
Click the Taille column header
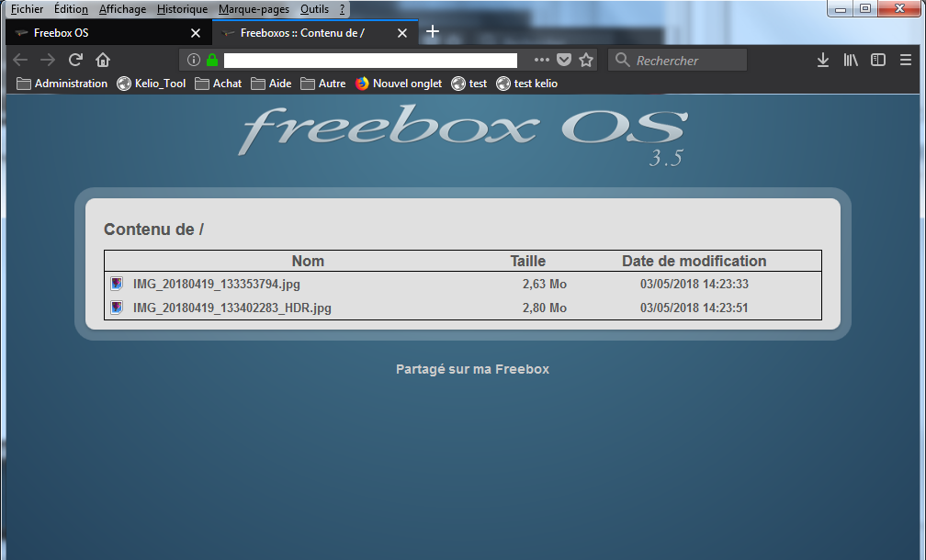click(528, 261)
